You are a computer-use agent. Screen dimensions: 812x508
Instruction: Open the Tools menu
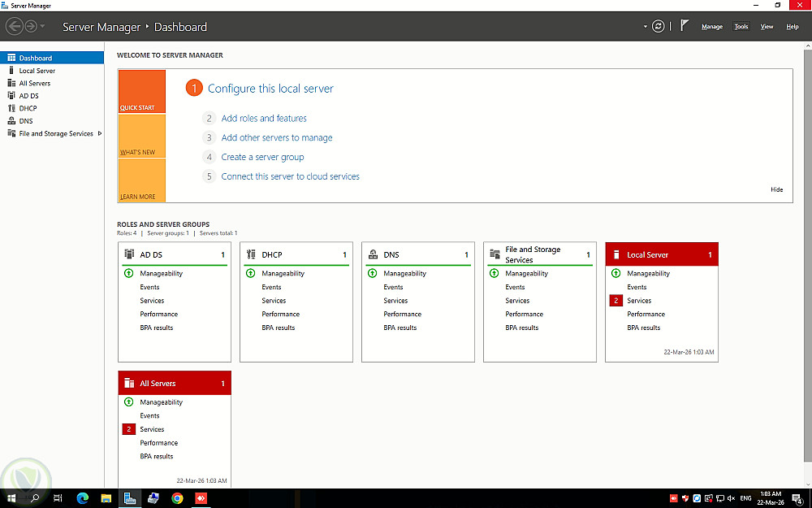[x=741, y=27]
